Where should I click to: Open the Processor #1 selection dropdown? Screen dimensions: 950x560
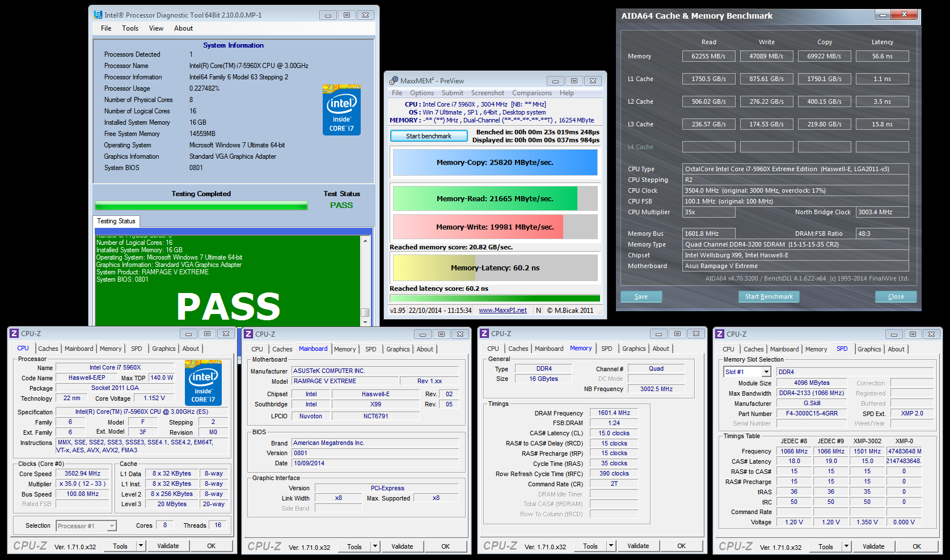tap(112, 526)
